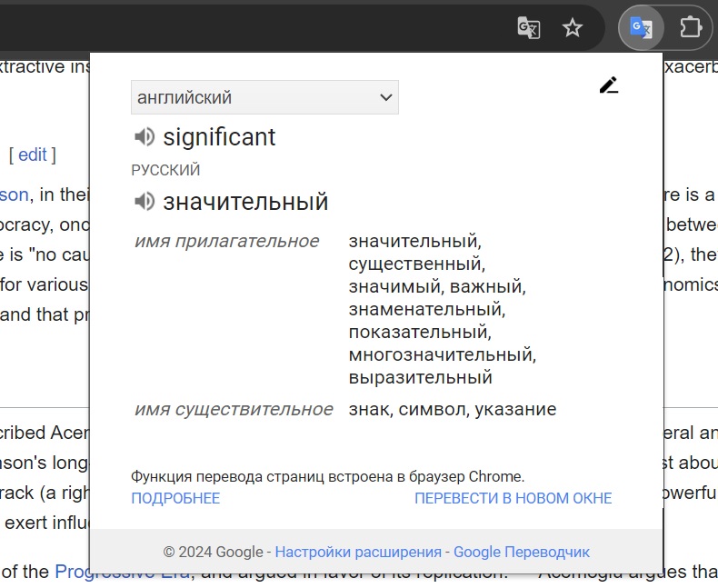Screen dimensions: 718x588
Task: Click synonym 'существенный'
Action: tap(416, 264)
